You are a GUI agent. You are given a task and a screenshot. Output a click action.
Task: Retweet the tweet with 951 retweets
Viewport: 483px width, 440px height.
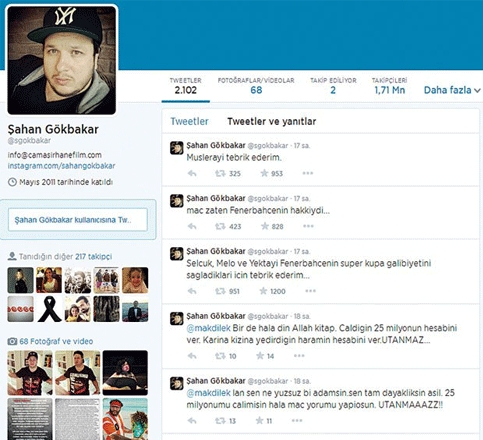pyautogui.click(x=220, y=291)
